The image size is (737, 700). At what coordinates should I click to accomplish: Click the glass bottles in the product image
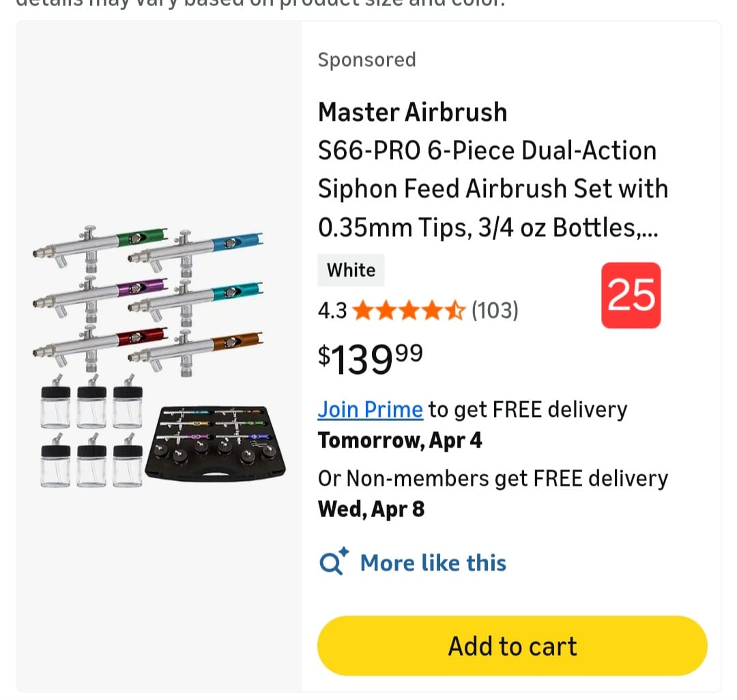pos(91,435)
